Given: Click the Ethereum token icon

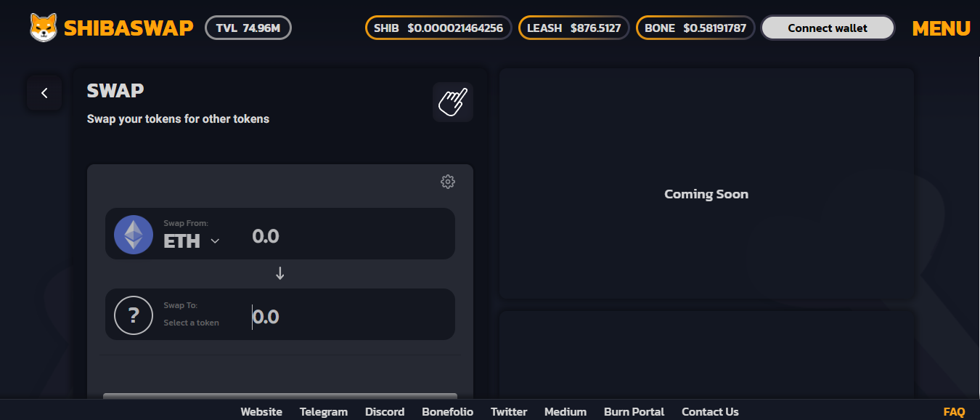Looking at the screenshot, I should point(134,235).
